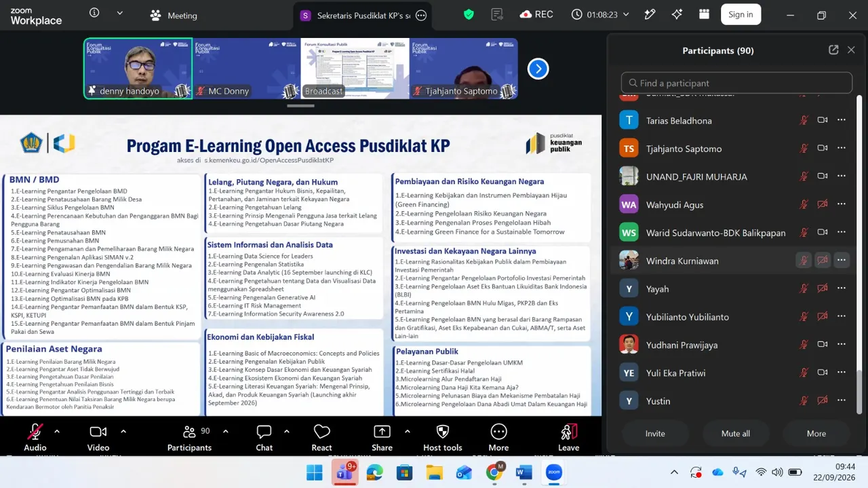Show next video thumbnails with arrow

(538, 69)
